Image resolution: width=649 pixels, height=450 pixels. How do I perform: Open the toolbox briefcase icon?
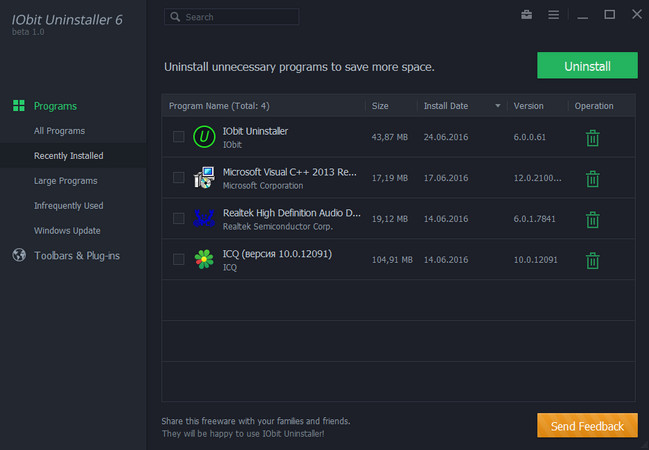[x=526, y=15]
